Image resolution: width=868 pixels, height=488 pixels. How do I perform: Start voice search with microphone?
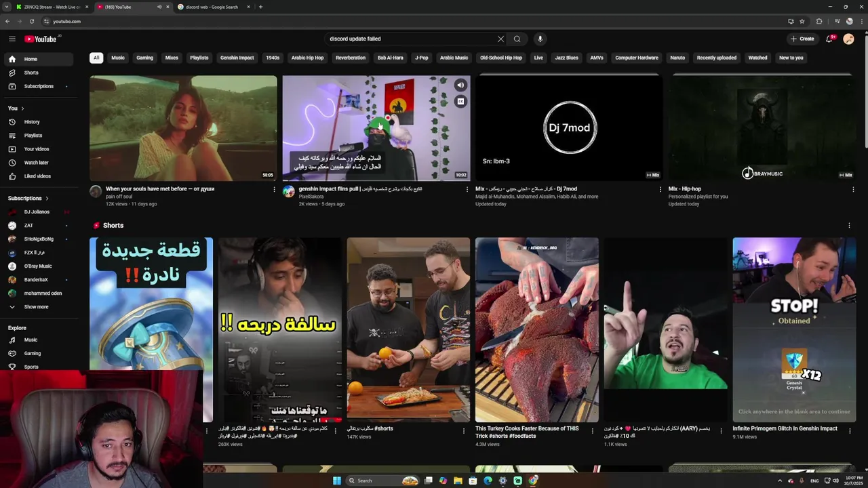point(540,39)
